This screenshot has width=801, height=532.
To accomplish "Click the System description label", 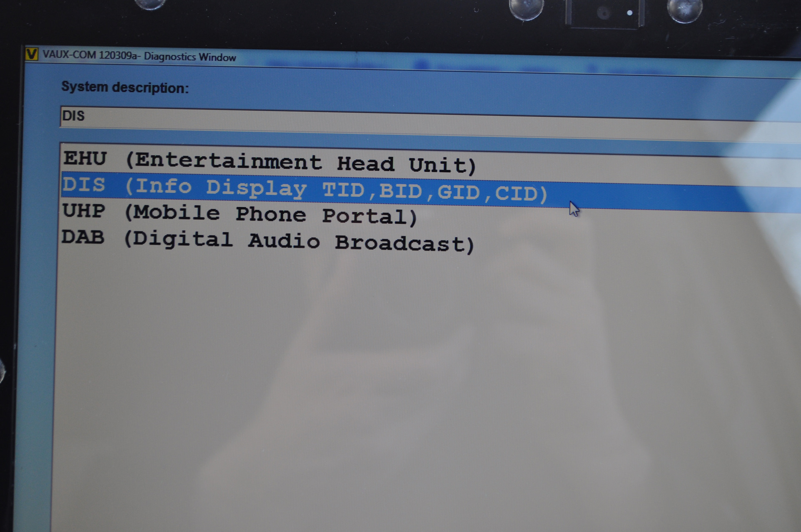I will point(125,88).
